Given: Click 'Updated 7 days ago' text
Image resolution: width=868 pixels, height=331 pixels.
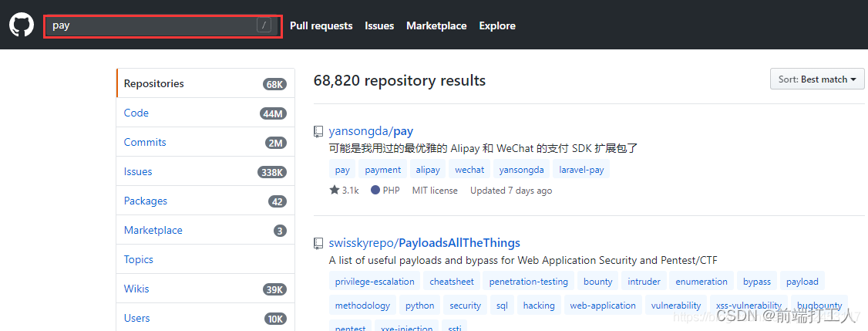Looking at the screenshot, I should 511,190.
